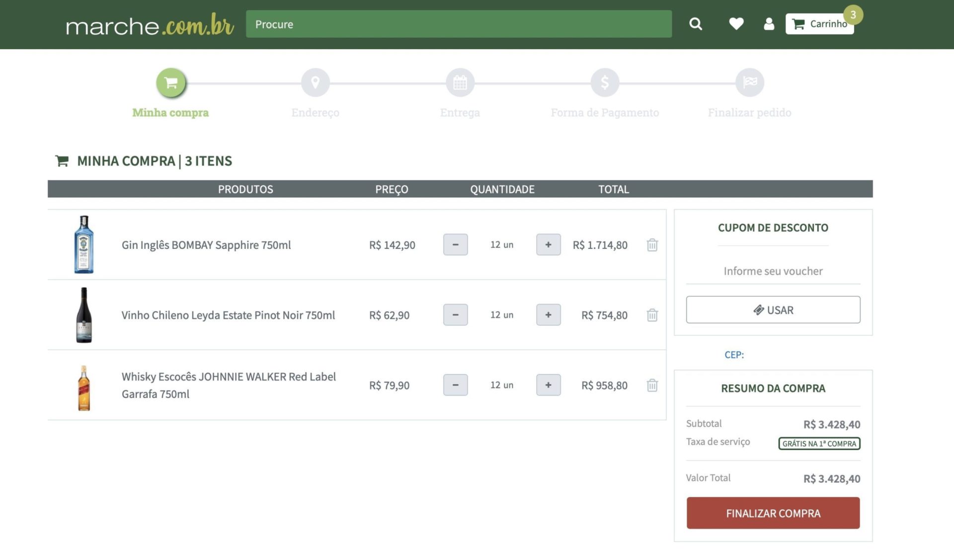Click the magnifier search icon
Image resolution: width=954 pixels, height=560 pixels.
point(696,24)
